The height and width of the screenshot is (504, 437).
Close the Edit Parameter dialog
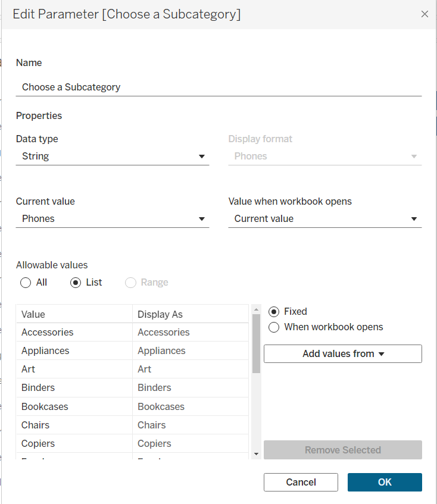pos(424,14)
